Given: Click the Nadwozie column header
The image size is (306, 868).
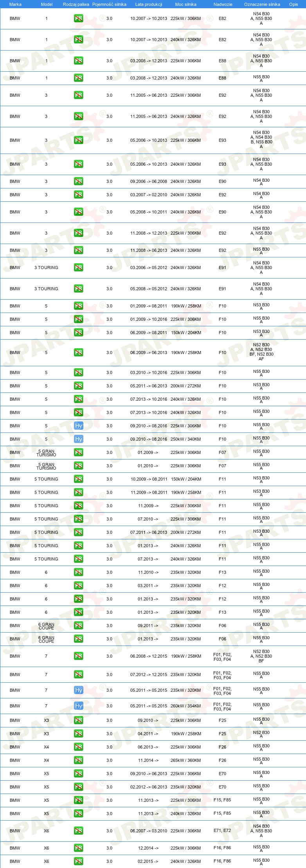Looking at the screenshot, I should coord(223,4).
